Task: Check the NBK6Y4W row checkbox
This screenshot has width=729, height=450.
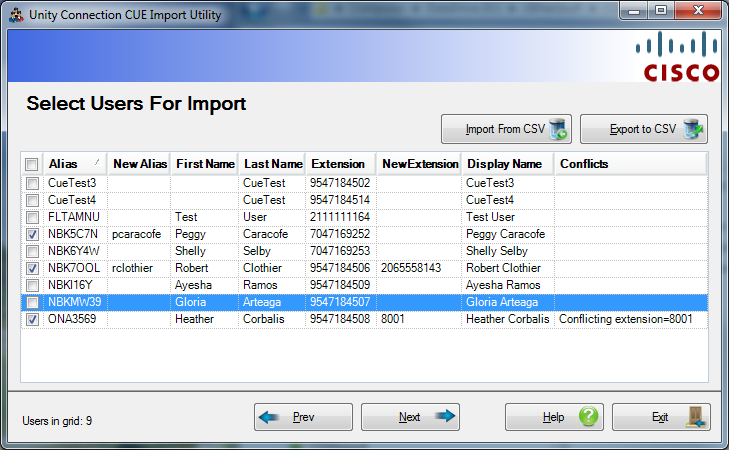Action: click(32, 251)
